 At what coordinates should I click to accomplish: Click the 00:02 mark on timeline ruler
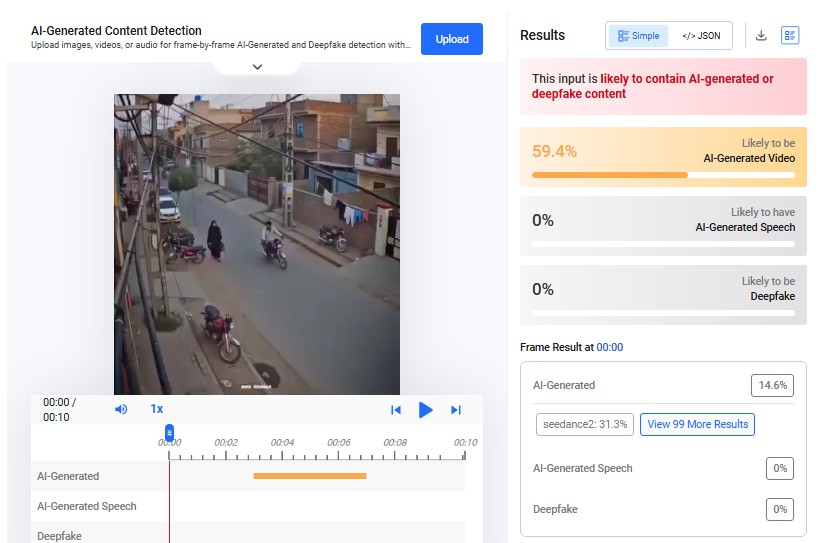click(226, 442)
